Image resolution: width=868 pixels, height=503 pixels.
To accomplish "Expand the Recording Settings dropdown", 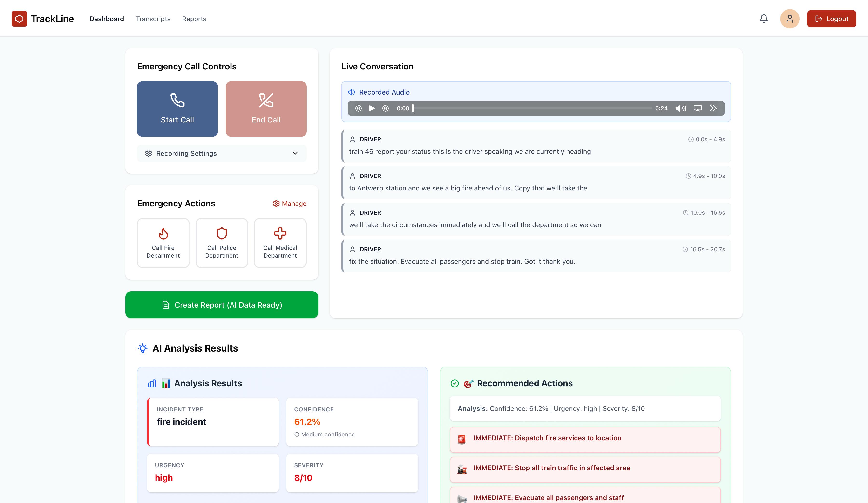I will (222, 153).
